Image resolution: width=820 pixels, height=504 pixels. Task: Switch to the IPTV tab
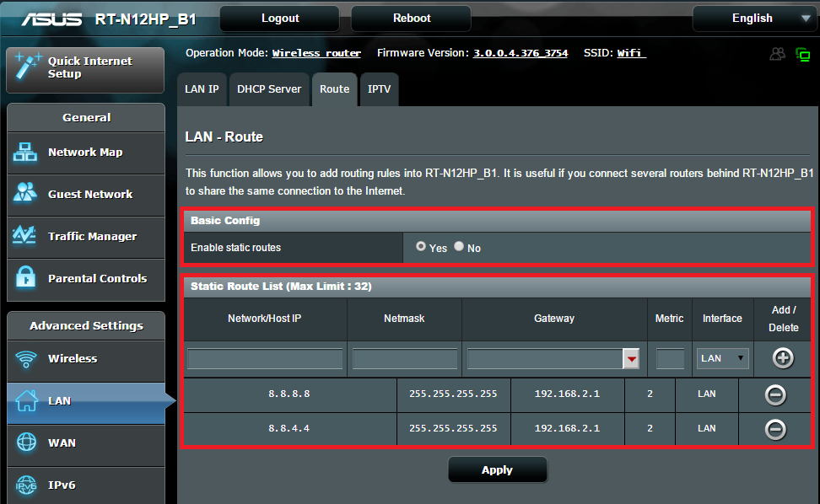(379, 89)
